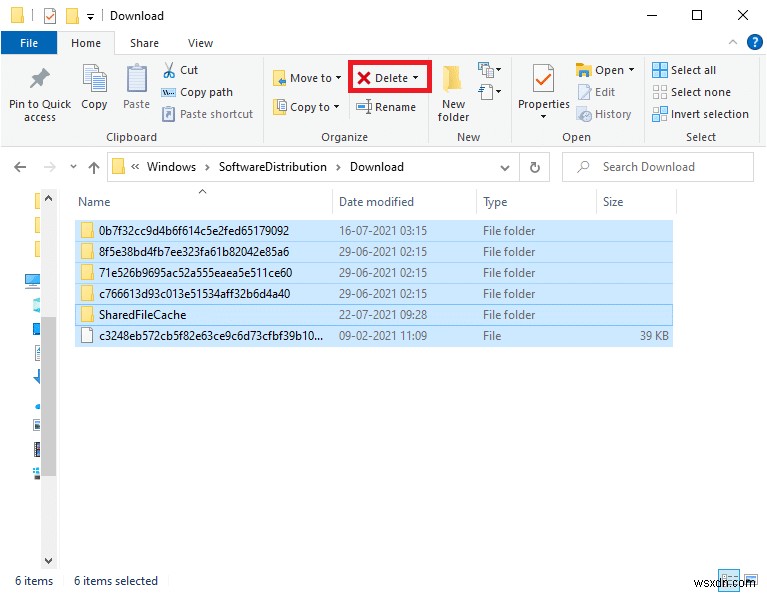This screenshot has height=593, width=767.
Task: Click the 16-07-2021 03:15 date cell
Action: [383, 231]
